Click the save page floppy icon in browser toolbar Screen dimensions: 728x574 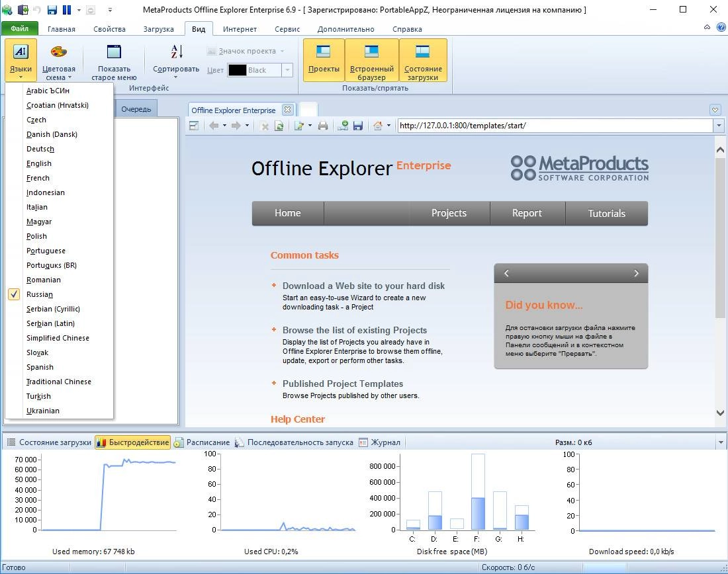point(358,126)
